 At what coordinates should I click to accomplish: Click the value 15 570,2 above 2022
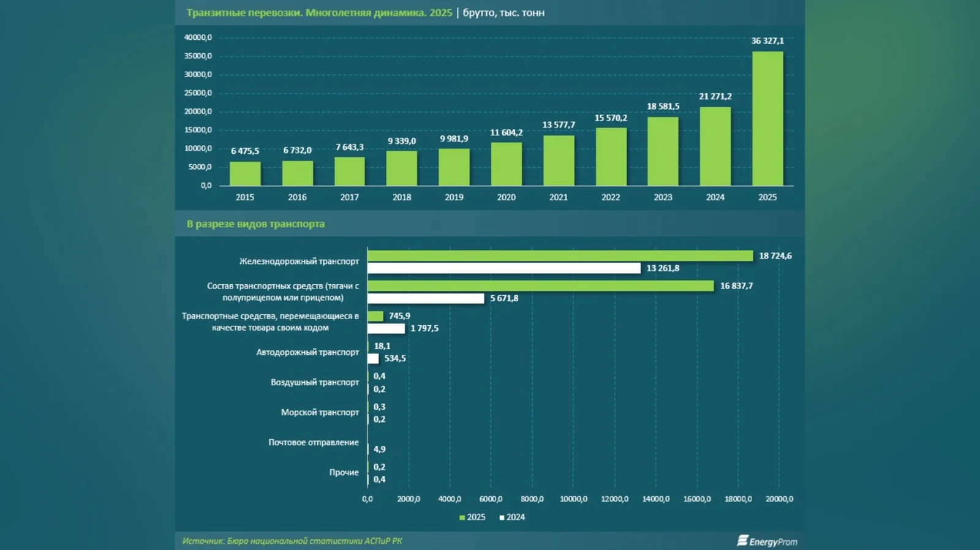(x=611, y=118)
